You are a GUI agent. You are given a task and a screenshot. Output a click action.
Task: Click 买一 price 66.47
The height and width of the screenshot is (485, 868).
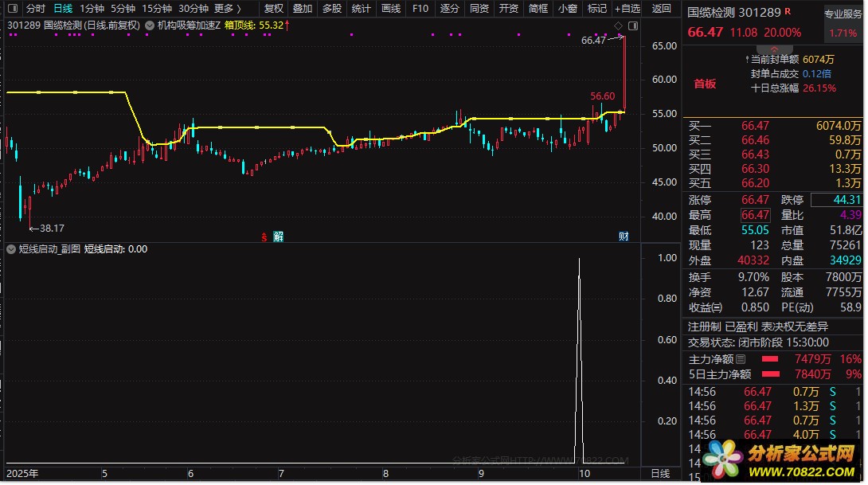(x=755, y=126)
